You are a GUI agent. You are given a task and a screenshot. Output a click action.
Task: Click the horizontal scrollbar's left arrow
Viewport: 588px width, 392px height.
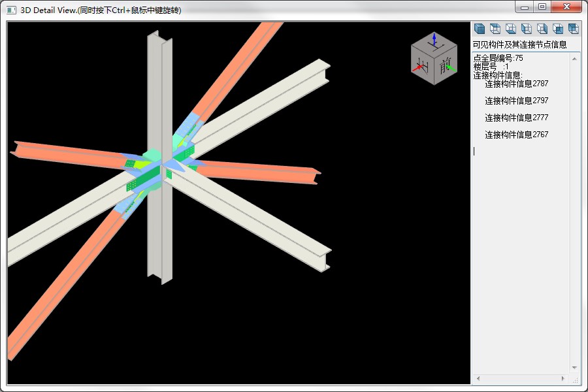point(478,378)
